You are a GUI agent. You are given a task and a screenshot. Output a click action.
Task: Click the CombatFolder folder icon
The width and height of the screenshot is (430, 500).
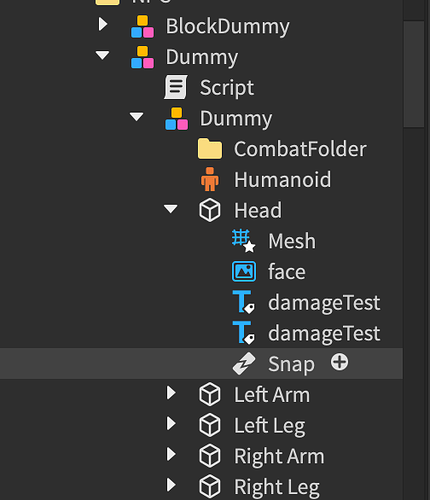tap(210, 149)
